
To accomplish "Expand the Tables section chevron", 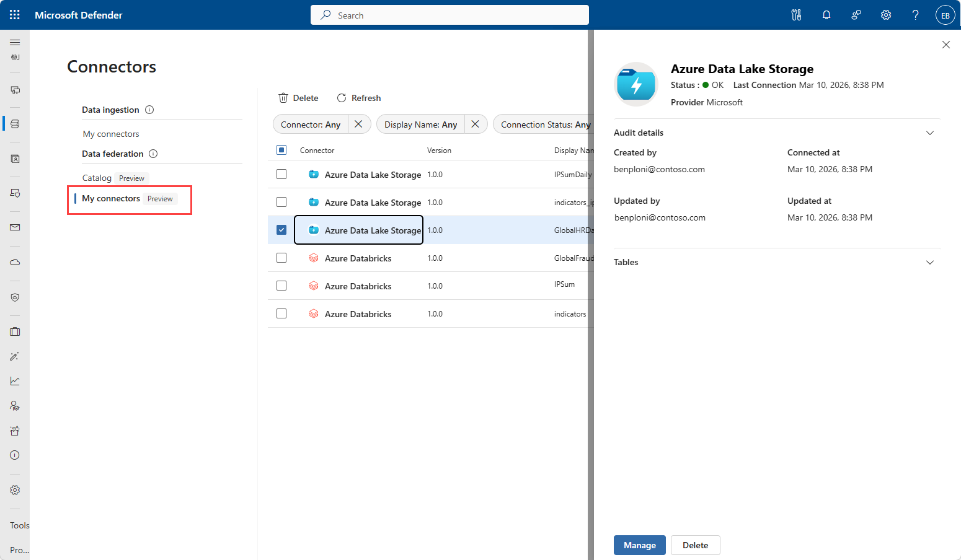I will 930,262.
